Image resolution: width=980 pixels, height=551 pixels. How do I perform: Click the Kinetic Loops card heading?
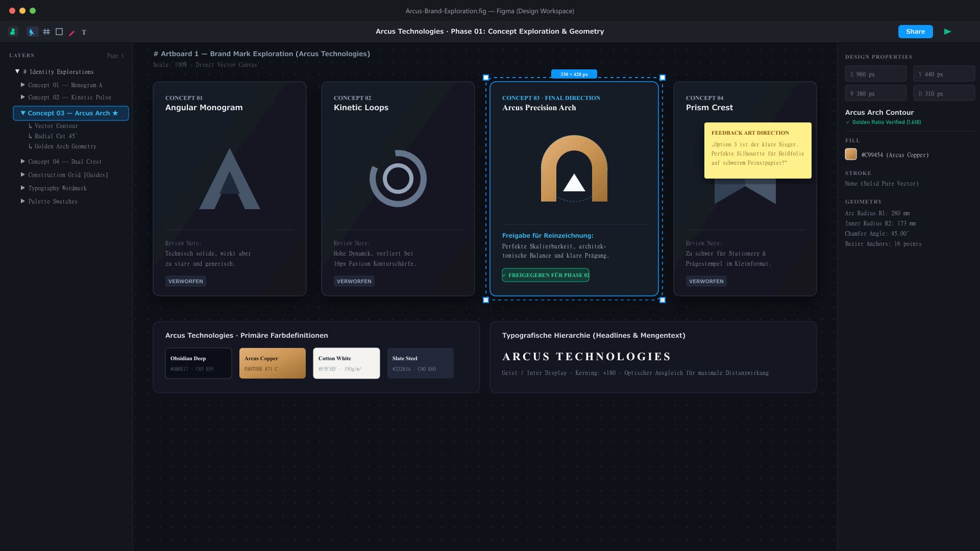click(x=361, y=108)
